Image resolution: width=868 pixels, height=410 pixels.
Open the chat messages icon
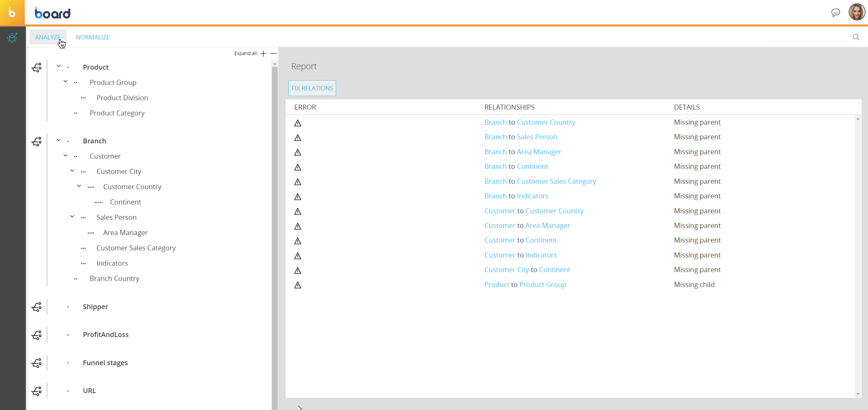click(835, 13)
